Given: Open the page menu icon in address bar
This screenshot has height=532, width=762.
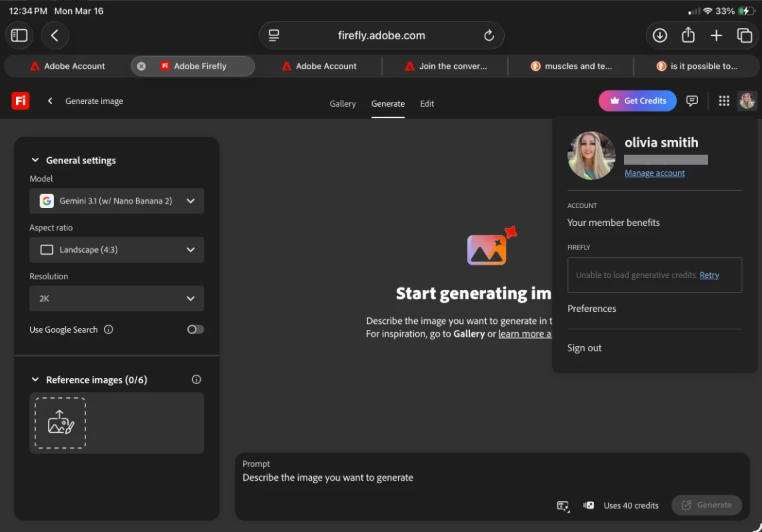Looking at the screenshot, I should [x=274, y=35].
